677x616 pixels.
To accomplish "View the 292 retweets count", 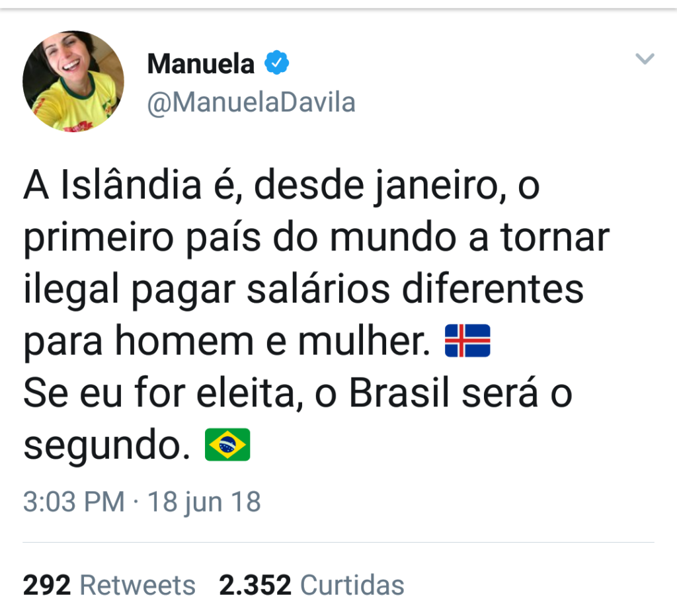I will click(46, 585).
